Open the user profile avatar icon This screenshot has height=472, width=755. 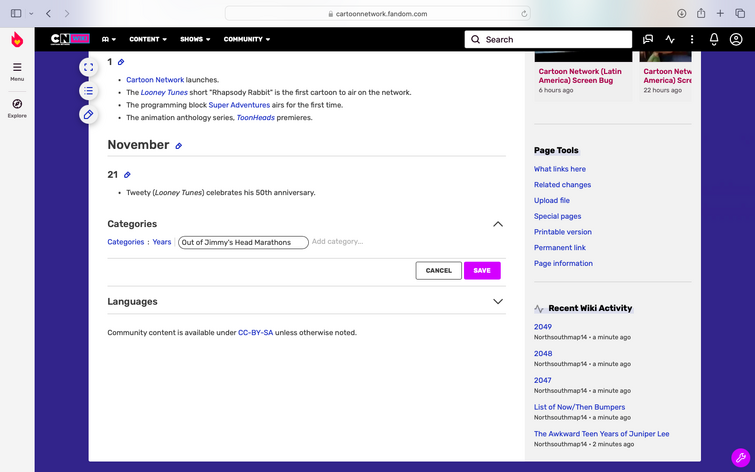(x=736, y=39)
